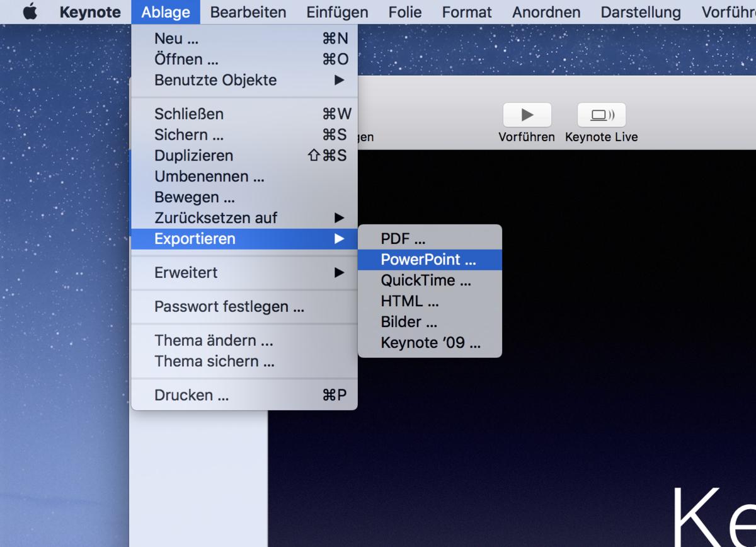This screenshot has height=547, width=756.
Task: Click the Vorführen play button
Action: pos(527,115)
